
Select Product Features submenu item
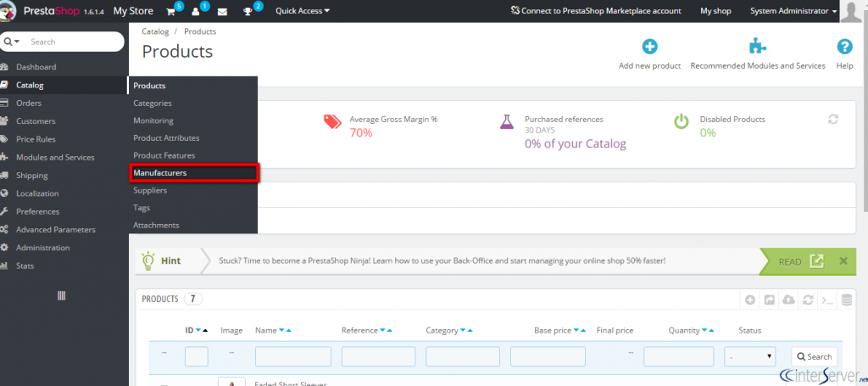coord(164,155)
